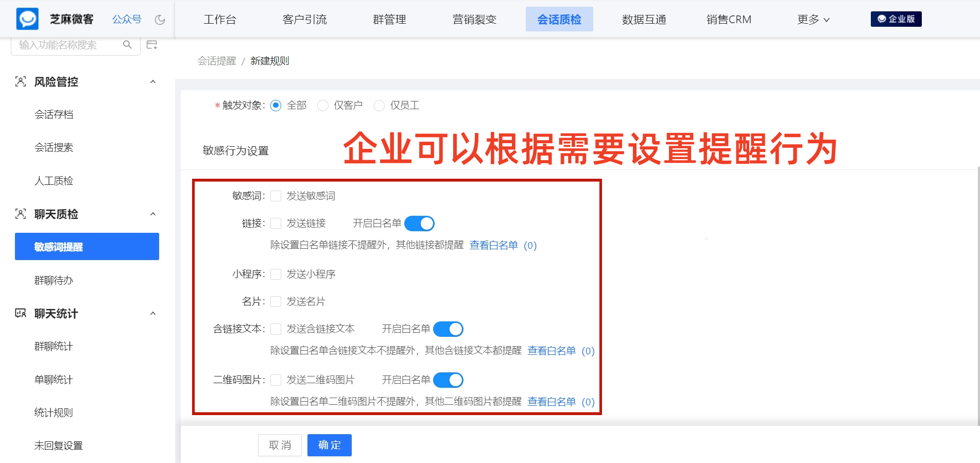Viewport: 980px width, 463px height.
Task: Check the 发送链接 checkbox
Action: [276, 223]
